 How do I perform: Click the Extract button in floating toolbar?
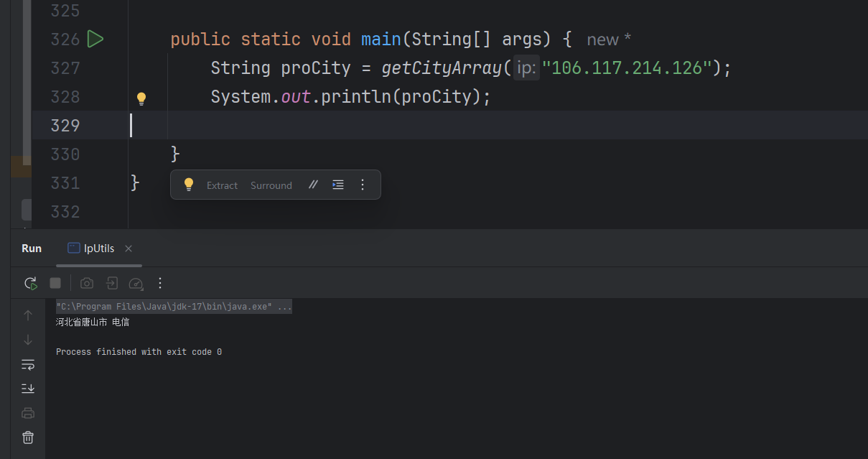[x=222, y=185]
